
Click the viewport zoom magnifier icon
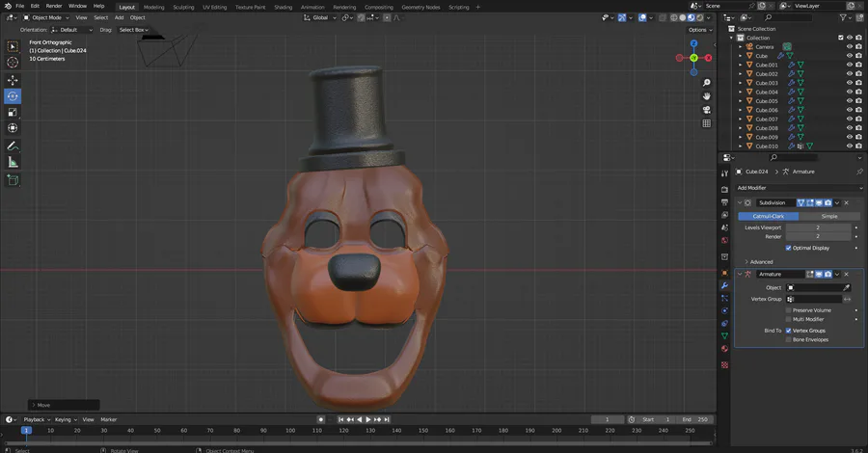tap(706, 83)
